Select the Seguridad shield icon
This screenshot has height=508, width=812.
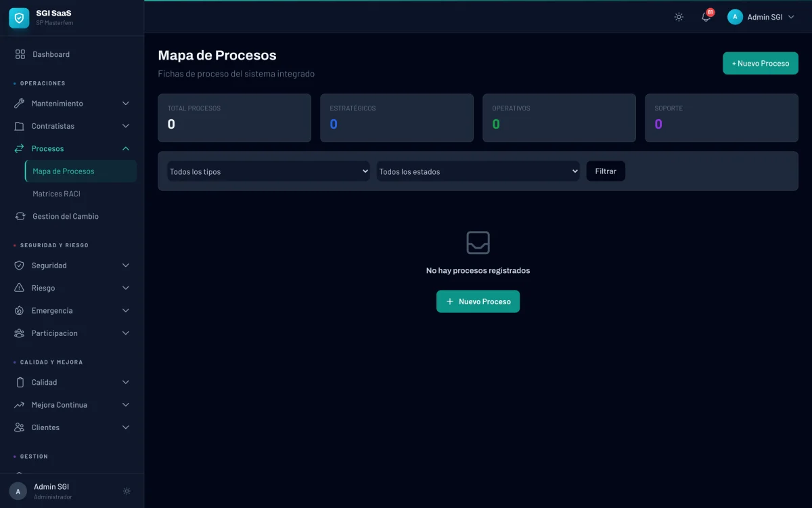pyautogui.click(x=19, y=265)
